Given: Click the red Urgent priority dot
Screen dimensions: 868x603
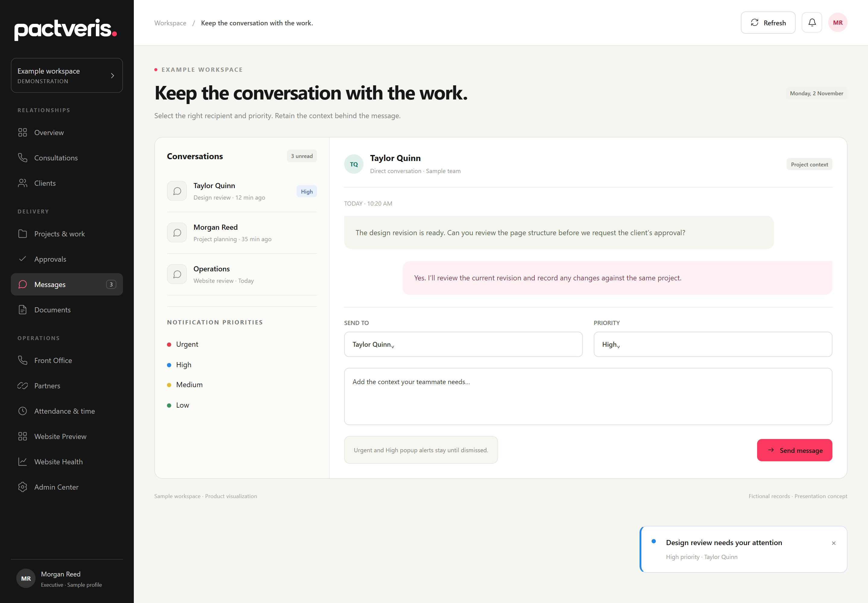Looking at the screenshot, I should [169, 345].
